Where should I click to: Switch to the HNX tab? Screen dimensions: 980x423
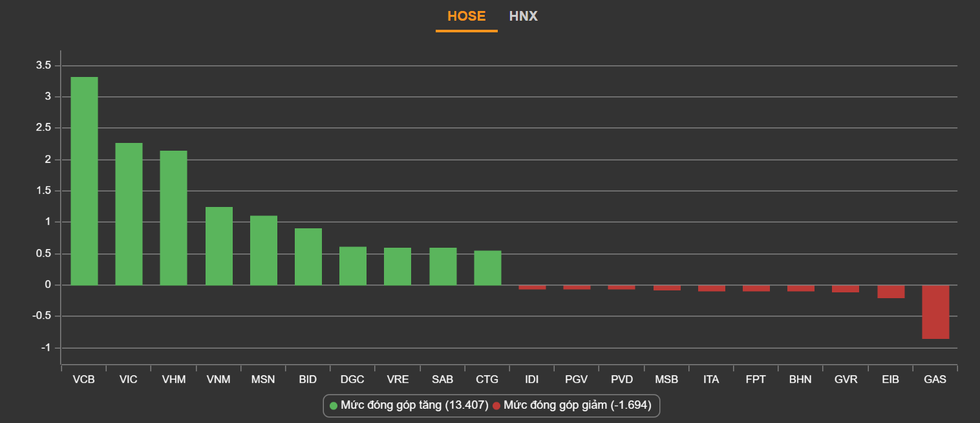point(523,16)
